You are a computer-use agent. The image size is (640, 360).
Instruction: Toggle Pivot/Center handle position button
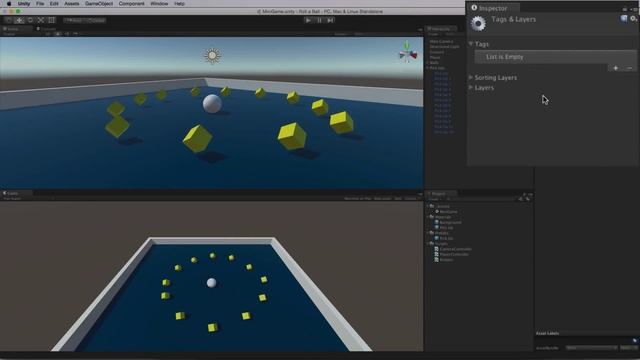point(74,20)
